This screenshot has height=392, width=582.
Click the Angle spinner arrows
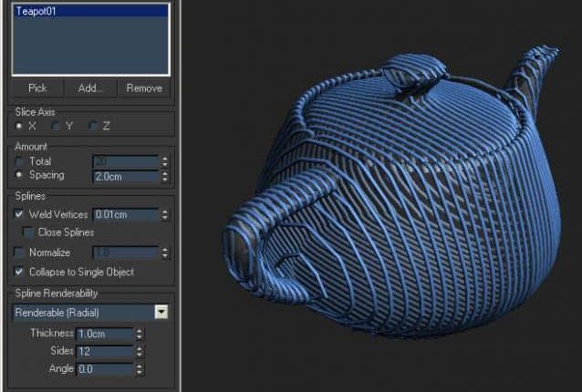click(x=139, y=369)
